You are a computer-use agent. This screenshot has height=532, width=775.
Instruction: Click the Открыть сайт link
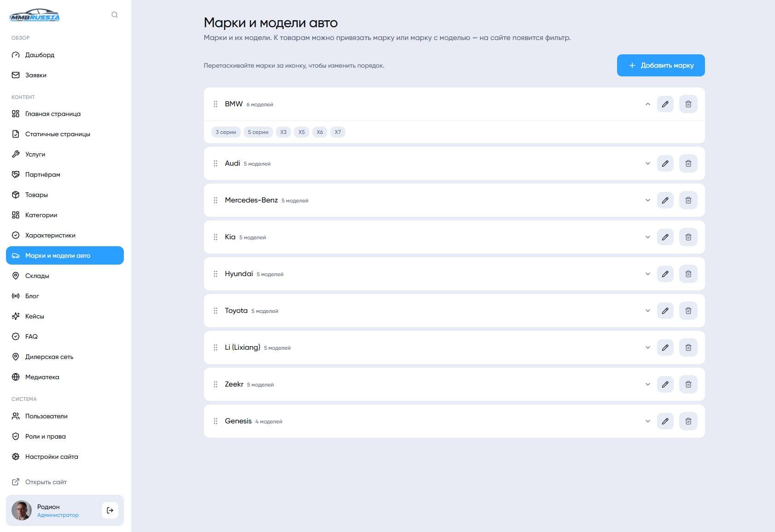click(x=65, y=482)
